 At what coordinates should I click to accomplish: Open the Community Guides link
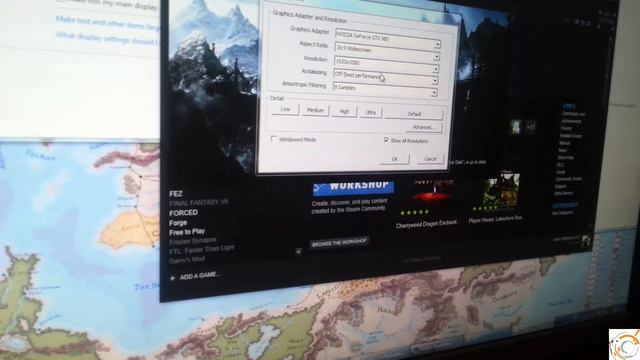click(x=569, y=179)
